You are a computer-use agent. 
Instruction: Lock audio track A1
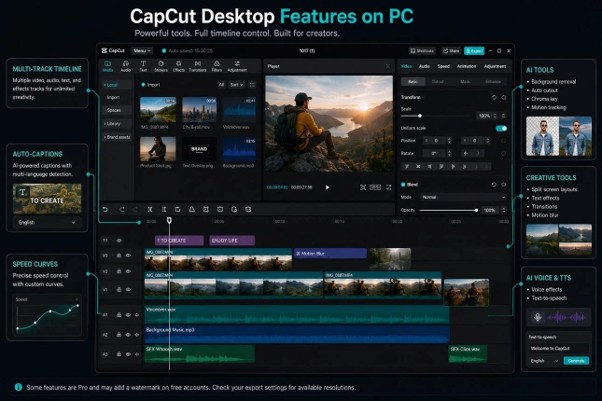click(119, 315)
